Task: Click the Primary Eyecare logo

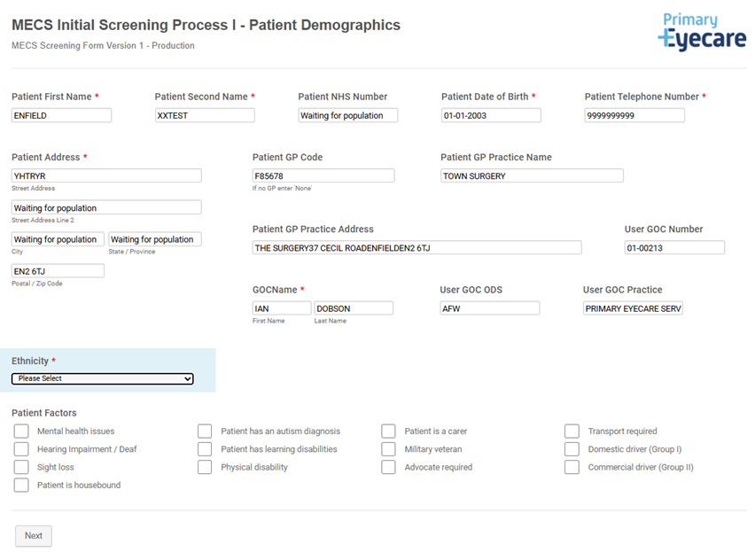Action: pos(702,32)
